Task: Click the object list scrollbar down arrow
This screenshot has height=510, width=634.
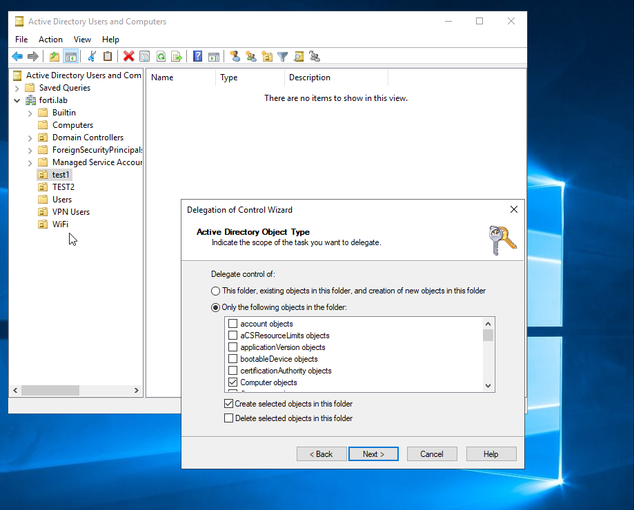Action: tap(489, 385)
